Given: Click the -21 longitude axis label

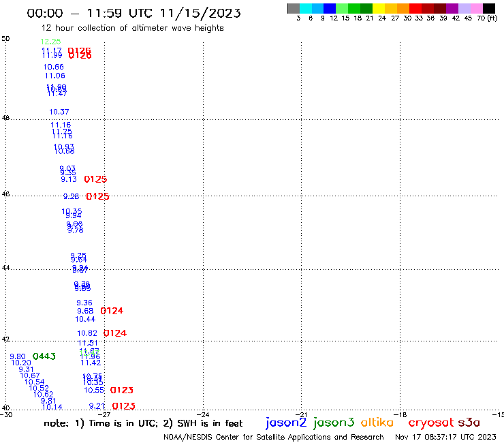Looking at the screenshot, I should click(302, 414).
